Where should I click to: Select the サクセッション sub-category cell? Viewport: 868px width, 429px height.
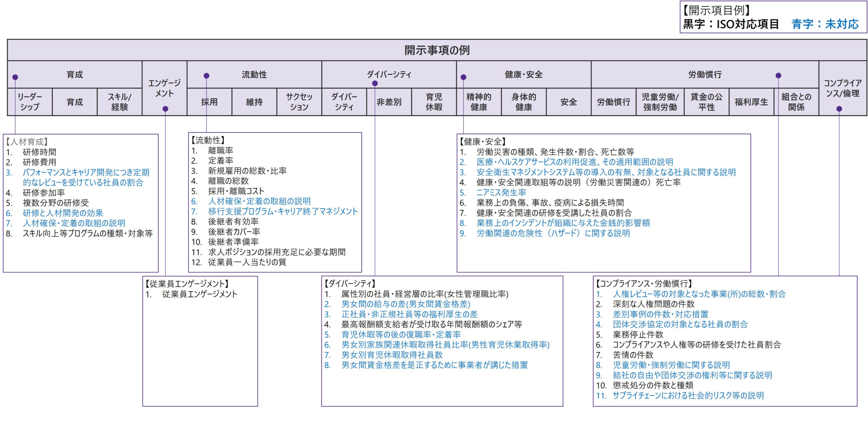pos(299,102)
